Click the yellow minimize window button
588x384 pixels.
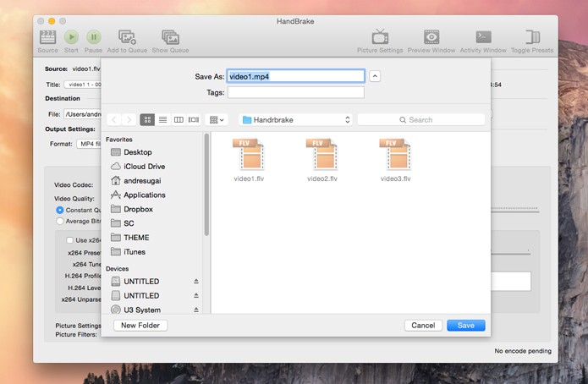pos(52,21)
